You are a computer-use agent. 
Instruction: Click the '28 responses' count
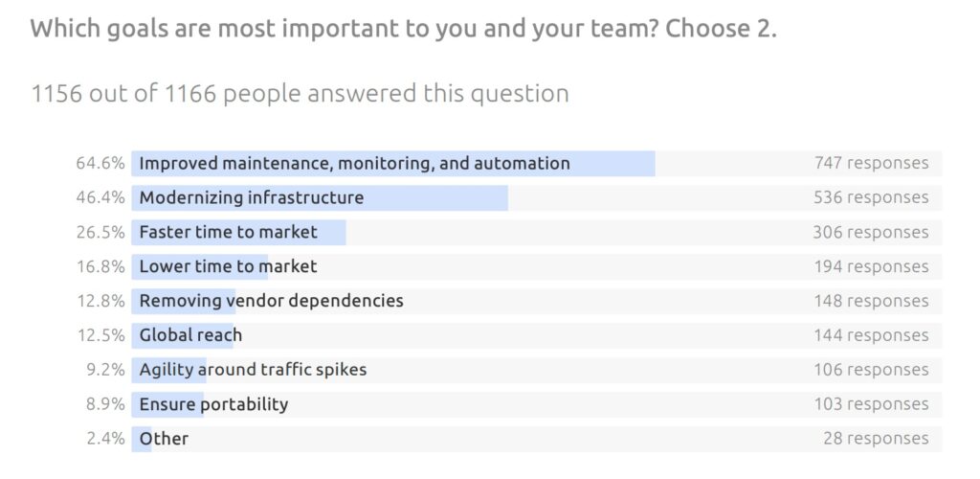[x=876, y=439]
